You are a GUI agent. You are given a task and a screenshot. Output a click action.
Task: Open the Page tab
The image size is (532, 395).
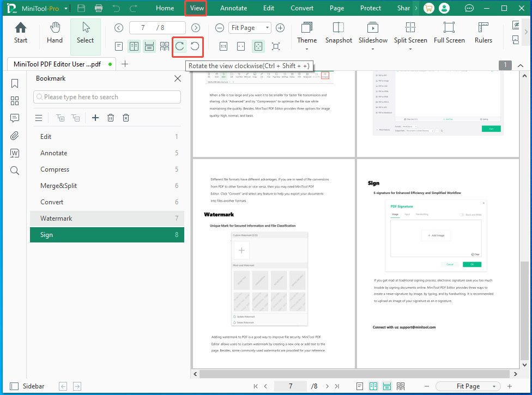click(x=337, y=8)
